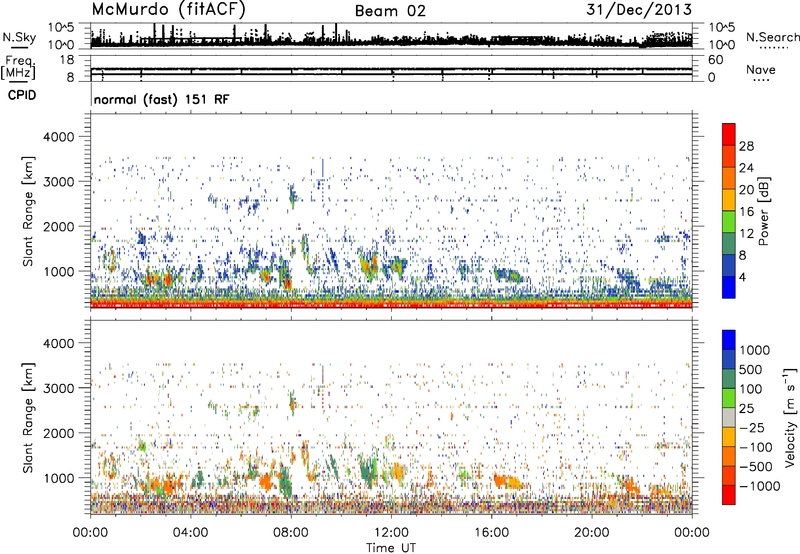This screenshot has height=554, width=800.
Task: Pick the bright blue bottom Power colorbar segment
Action: pos(729,287)
